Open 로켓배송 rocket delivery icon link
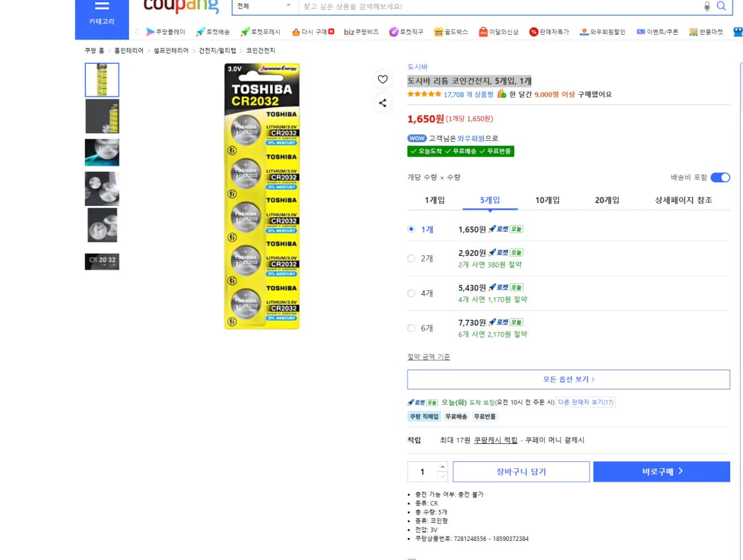This screenshot has height=560, width=743. pos(213,32)
